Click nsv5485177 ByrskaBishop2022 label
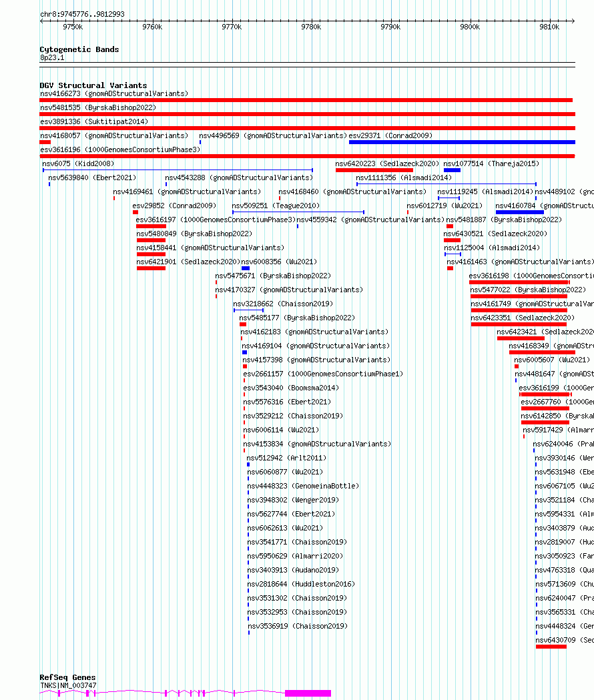Screen dimensions: 594x700 [x=297, y=318]
